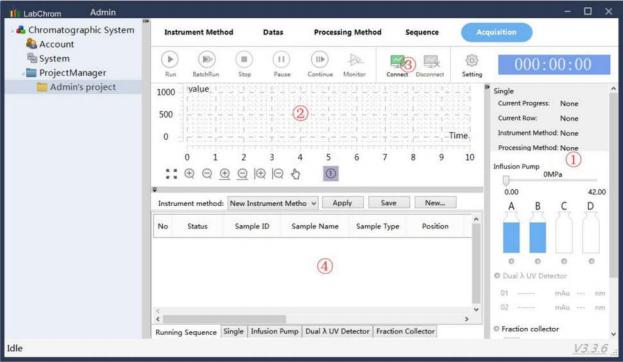The width and height of the screenshot is (623, 362).
Task: Click the full-extent zoom icon below chart
Action: coord(171,174)
